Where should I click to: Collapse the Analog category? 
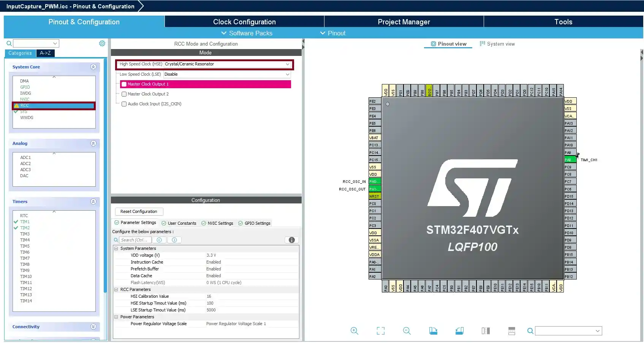coord(93,143)
